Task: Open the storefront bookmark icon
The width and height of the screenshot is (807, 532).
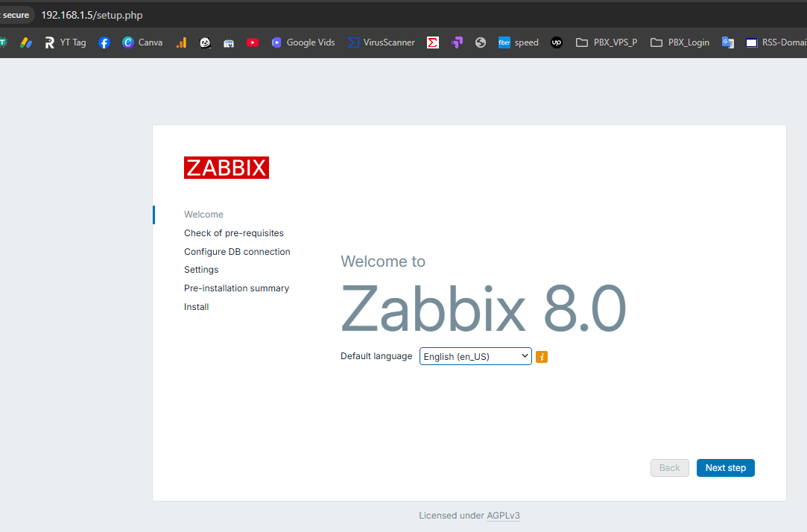Action: coord(229,42)
